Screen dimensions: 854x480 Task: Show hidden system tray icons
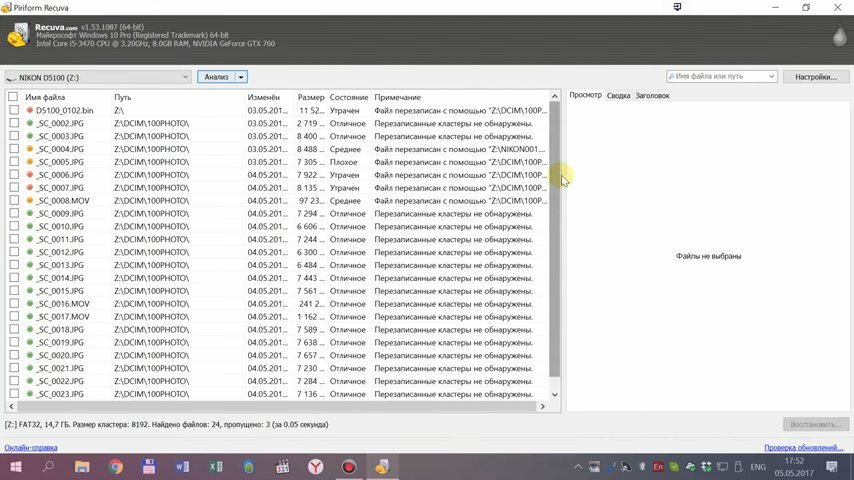click(x=578, y=467)
